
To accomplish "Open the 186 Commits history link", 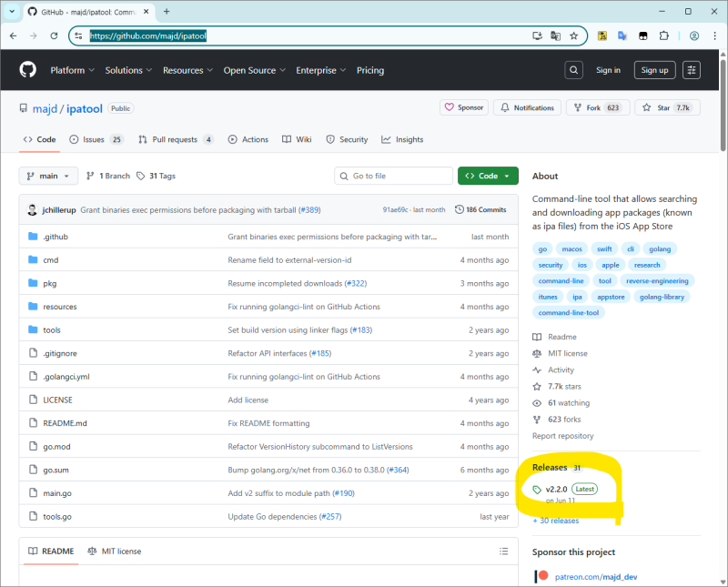I will pos(480,210).
